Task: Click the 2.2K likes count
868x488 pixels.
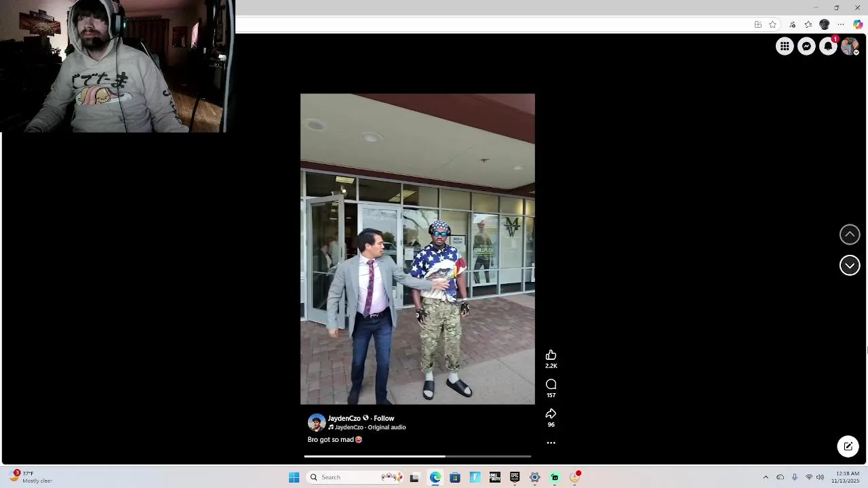Action: pos(551,366)
